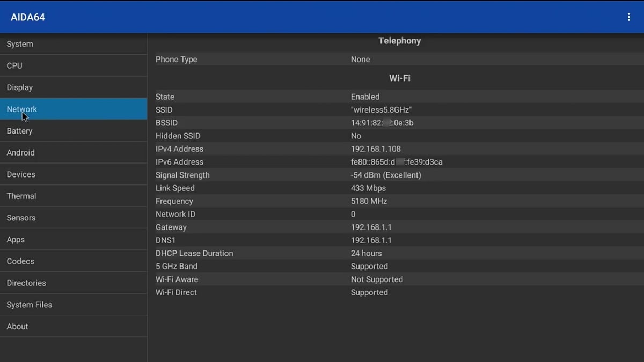Select the Telephony section heading
This screenshot has height=362, width=644.
pos(399,41)
